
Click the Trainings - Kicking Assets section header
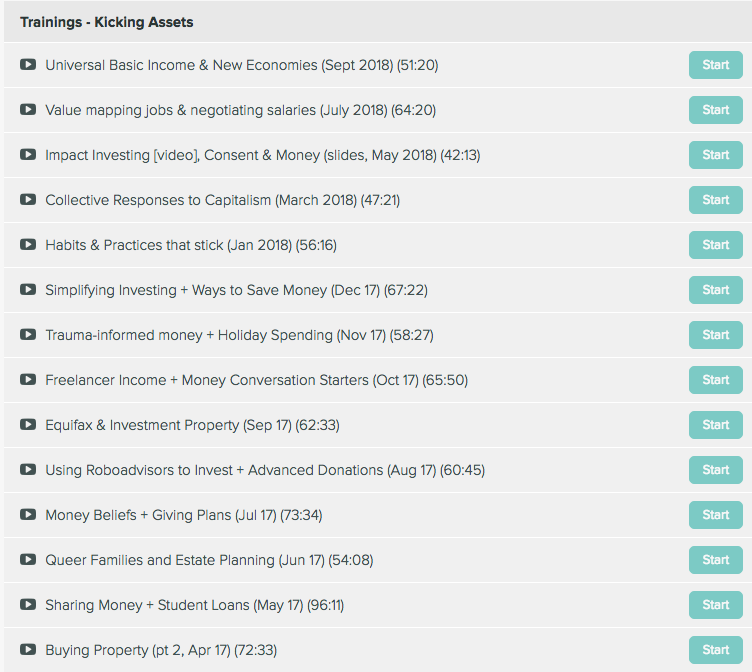coord(106,22)
